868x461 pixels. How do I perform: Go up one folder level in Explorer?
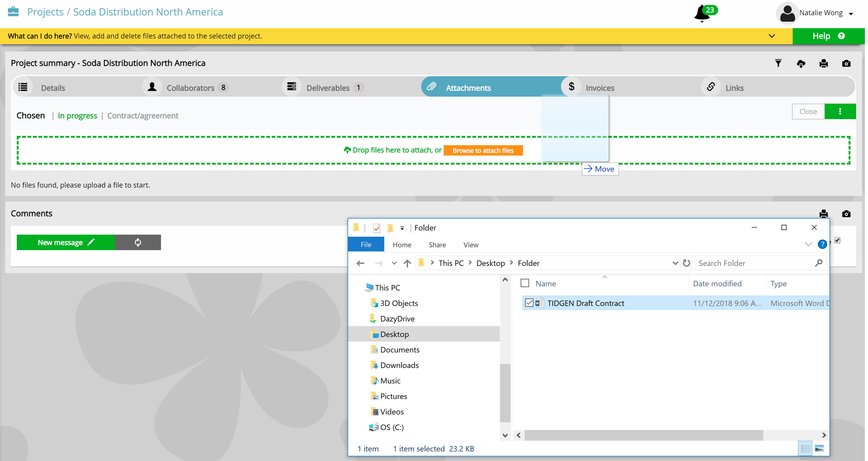(407, 263)
